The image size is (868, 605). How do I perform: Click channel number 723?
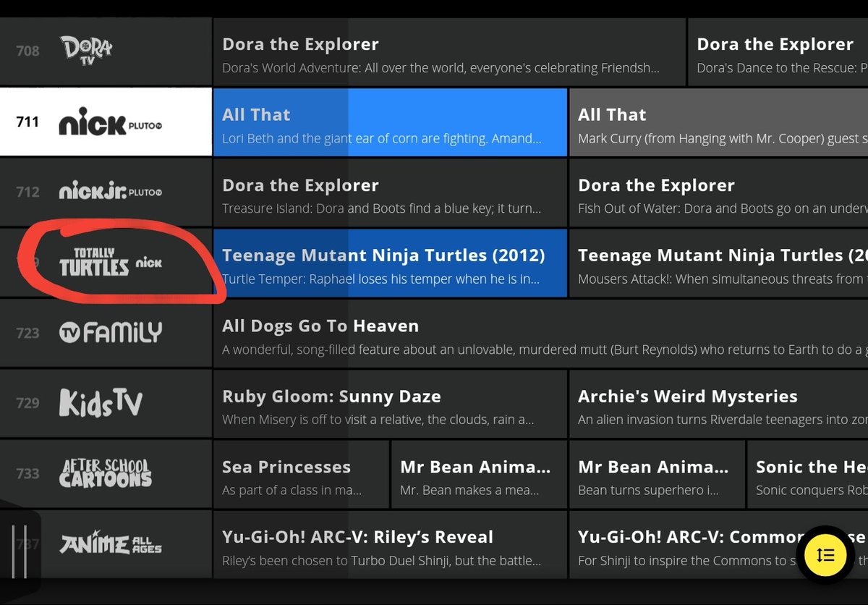27,333
